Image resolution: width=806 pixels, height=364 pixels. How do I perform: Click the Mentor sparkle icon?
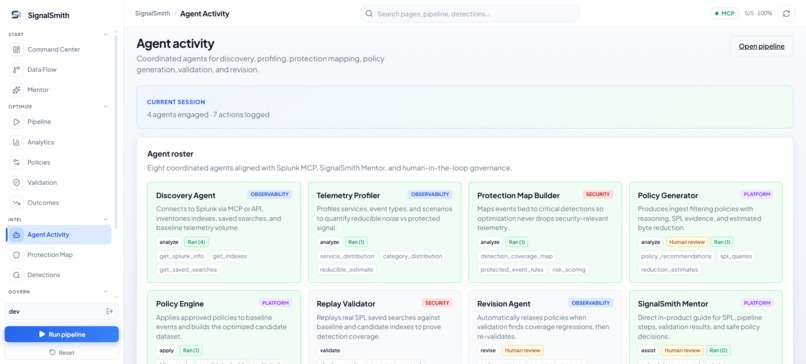pyautogui.click(x=16, y=89)
